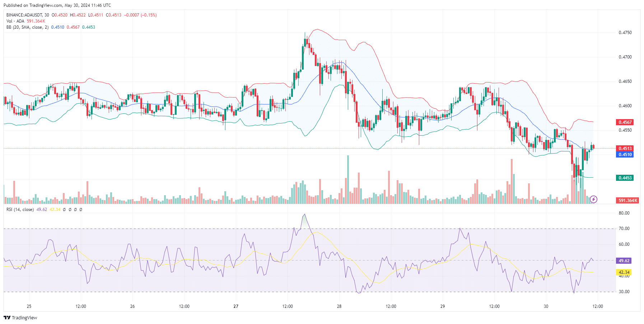Click the red 0.4567 upper band price tag

pos(625,122)
